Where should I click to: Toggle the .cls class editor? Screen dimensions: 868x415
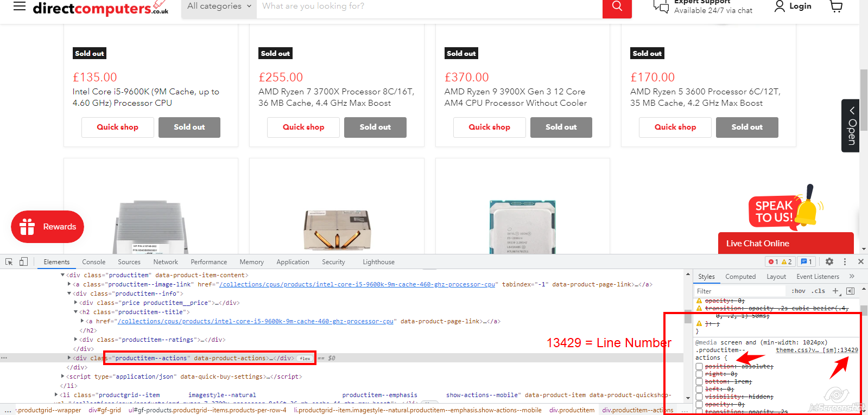(819, 291)
